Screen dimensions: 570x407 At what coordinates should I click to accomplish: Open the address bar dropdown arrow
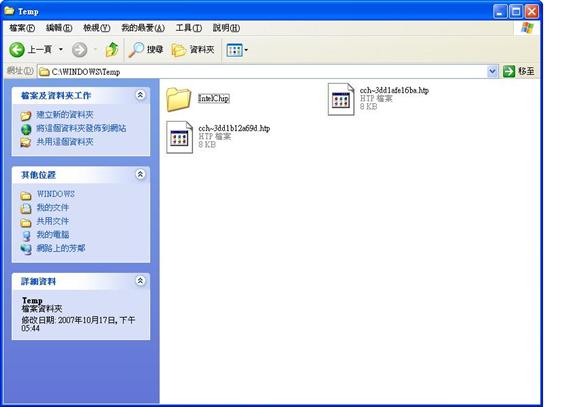click(492, 71)
